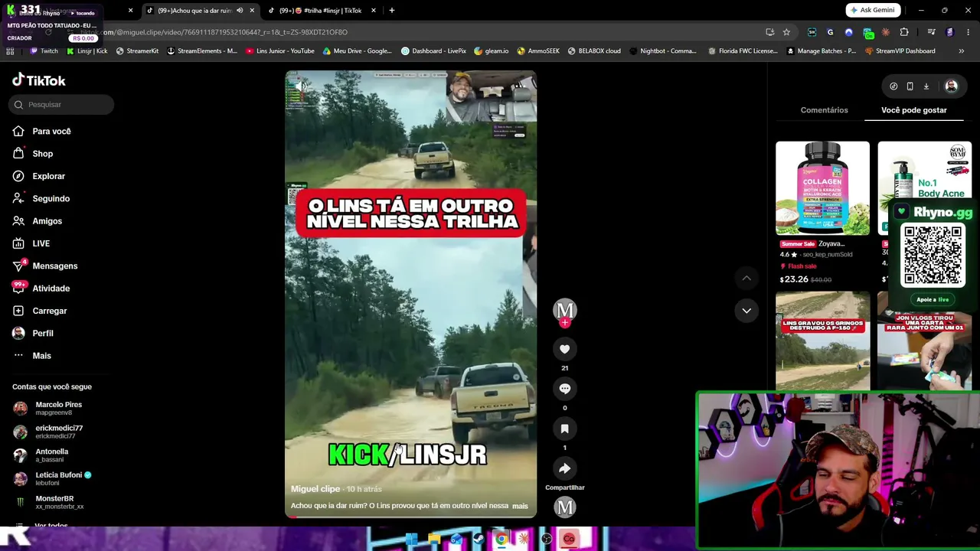Open the Amigos page
This screenshot has width=980, height=551.
(38, 221)
